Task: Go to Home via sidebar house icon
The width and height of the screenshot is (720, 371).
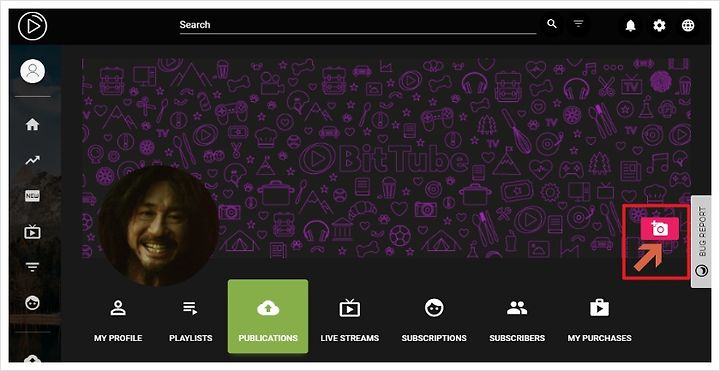Action: (x=33, y=124)
